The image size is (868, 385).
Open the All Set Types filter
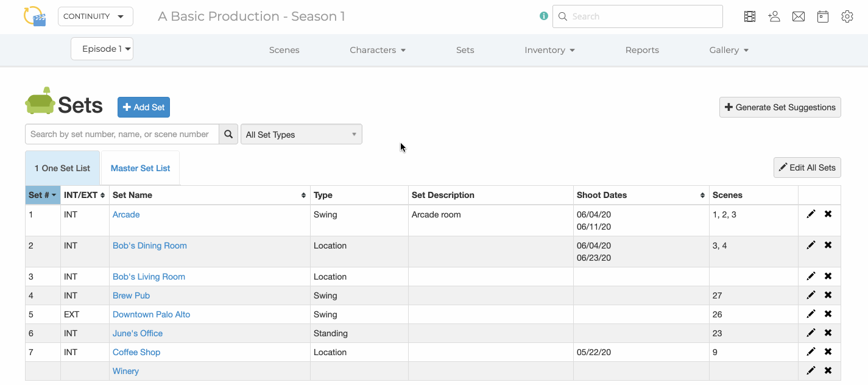(x=302, y=134)
